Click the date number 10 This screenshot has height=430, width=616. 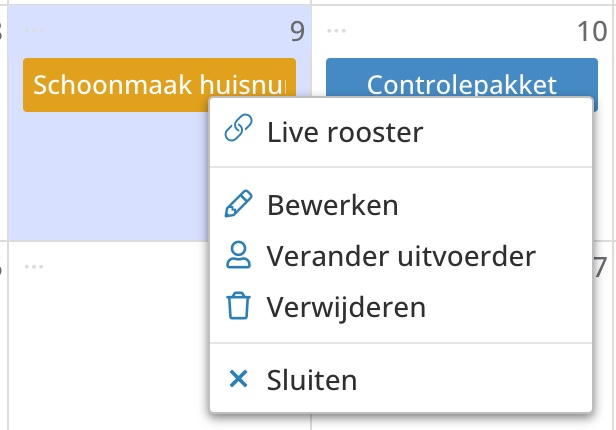pyautogui.click(x=592, y=33)
